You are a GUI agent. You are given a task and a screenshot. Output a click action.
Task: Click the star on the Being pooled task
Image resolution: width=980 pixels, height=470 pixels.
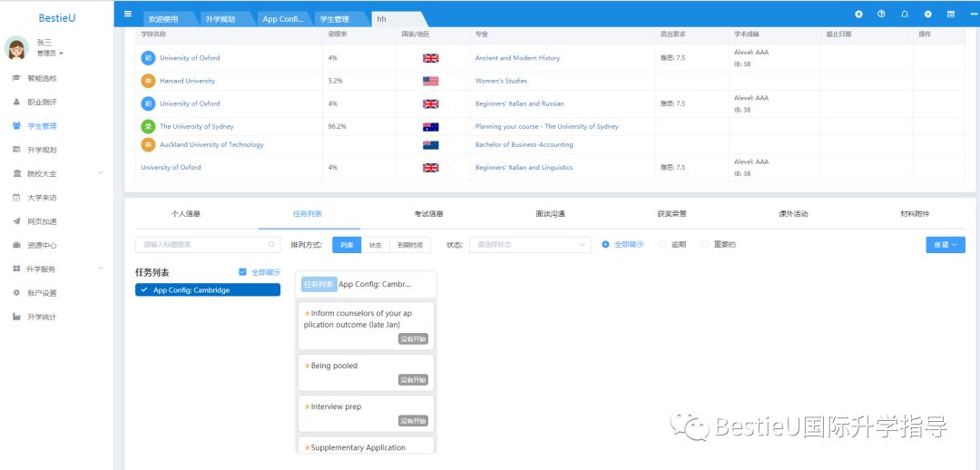coord(307,366)
